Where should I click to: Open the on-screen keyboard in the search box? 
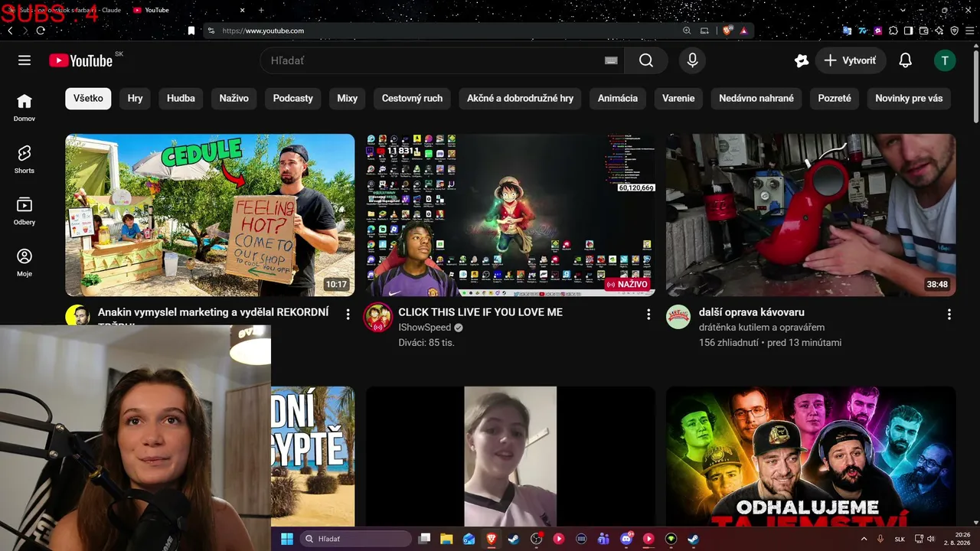pyautogui.click(x=611, y=60)
